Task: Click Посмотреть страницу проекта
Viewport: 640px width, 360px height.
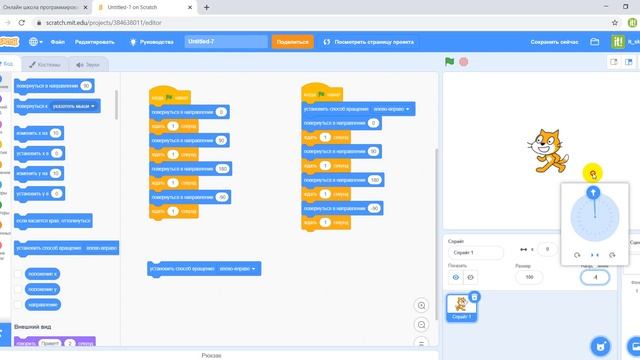Action: [x=369, y=42]
